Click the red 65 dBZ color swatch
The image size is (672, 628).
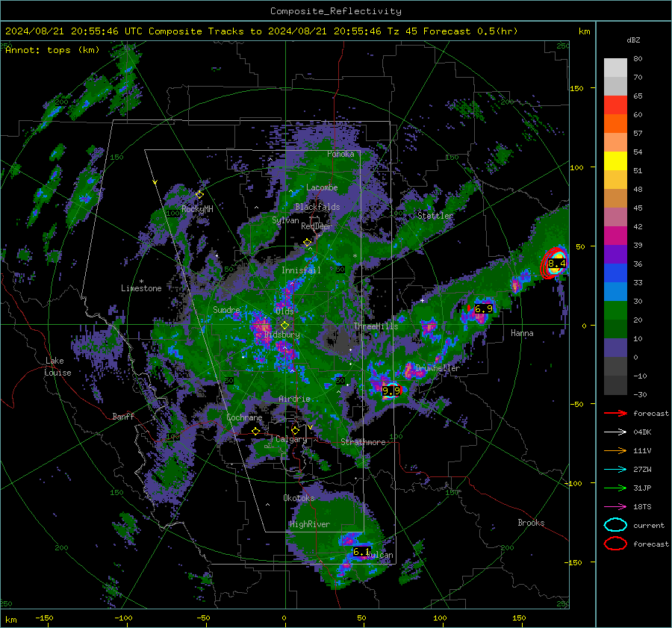pyautogui.click(x=615, y=105)
